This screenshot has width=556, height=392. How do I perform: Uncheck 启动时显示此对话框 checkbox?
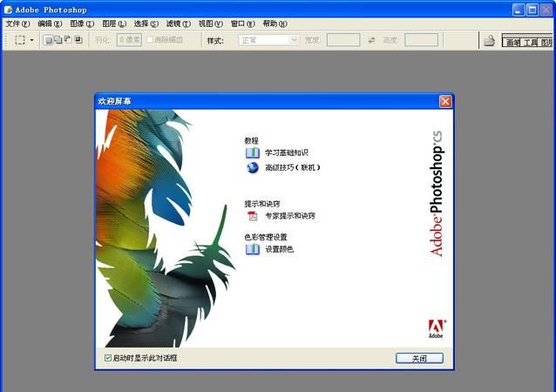coord(108,358)
